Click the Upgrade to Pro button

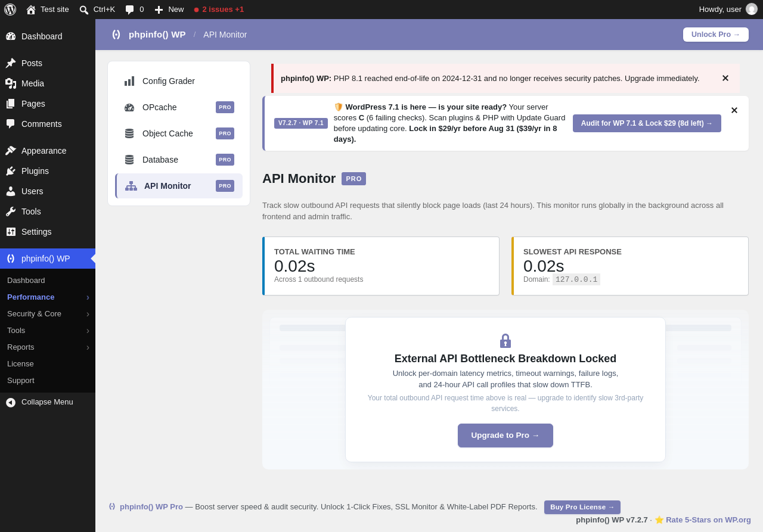(505, 435)
